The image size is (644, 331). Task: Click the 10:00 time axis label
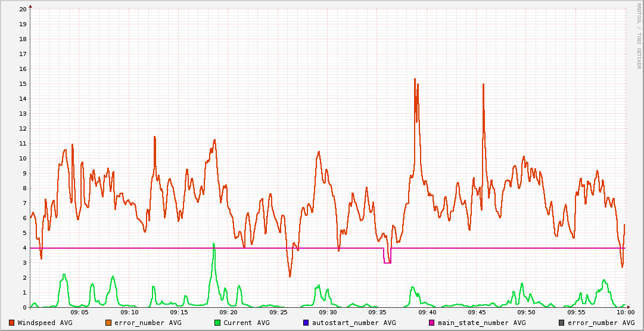(625, 312)
